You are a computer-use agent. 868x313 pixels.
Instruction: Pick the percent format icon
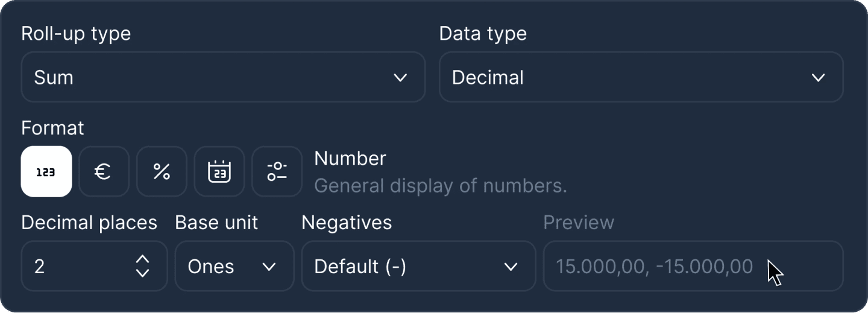[x=162, y=172]
